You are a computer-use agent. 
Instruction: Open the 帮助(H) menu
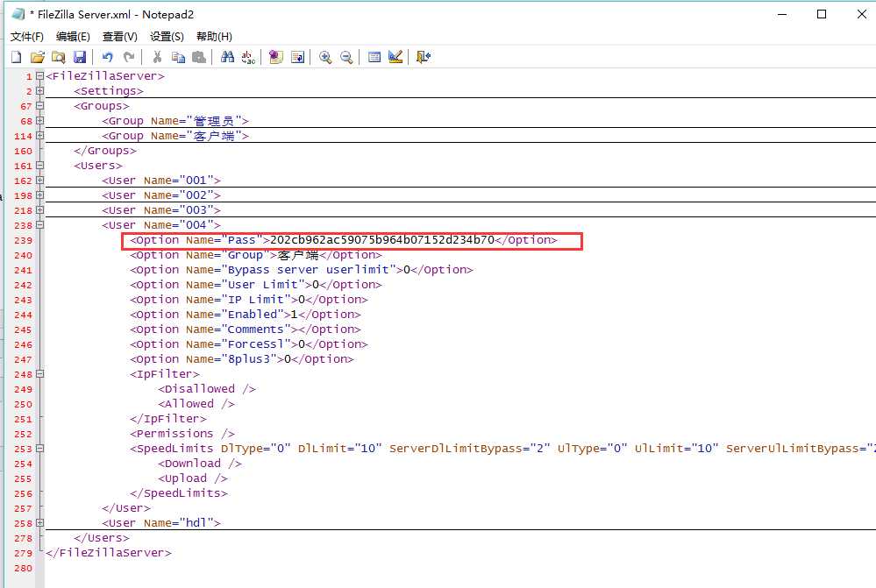tap(215, 36)
